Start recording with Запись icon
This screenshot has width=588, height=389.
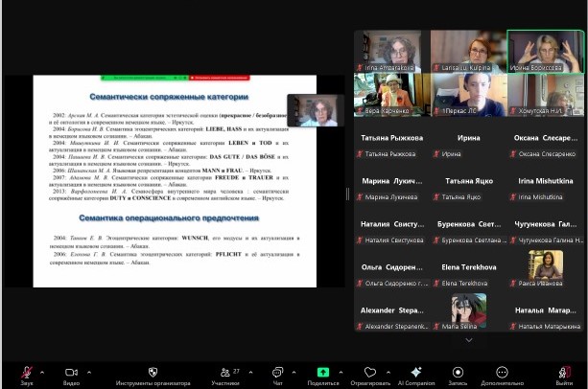coord(458,372)
